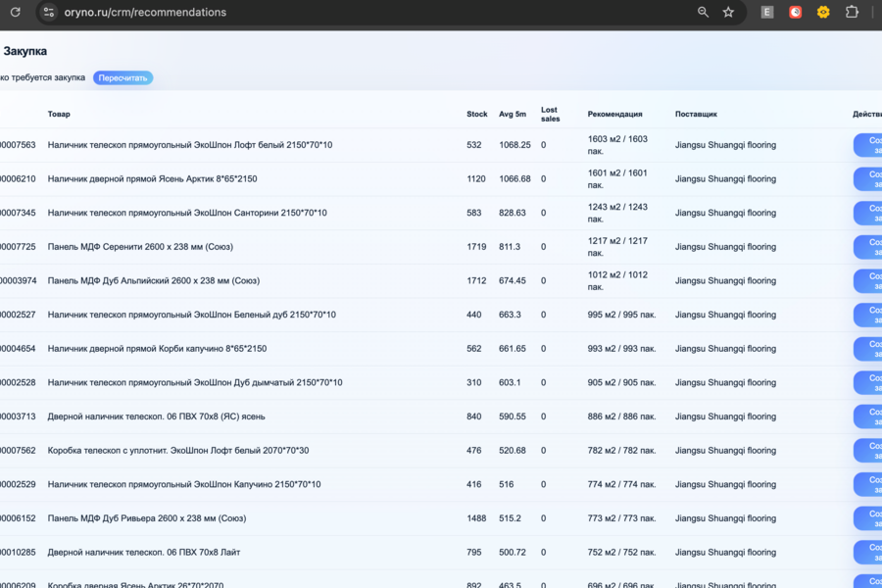Select the ЭкоШпон Капучино 2150*70*10 product name

(x=184, y=484)
